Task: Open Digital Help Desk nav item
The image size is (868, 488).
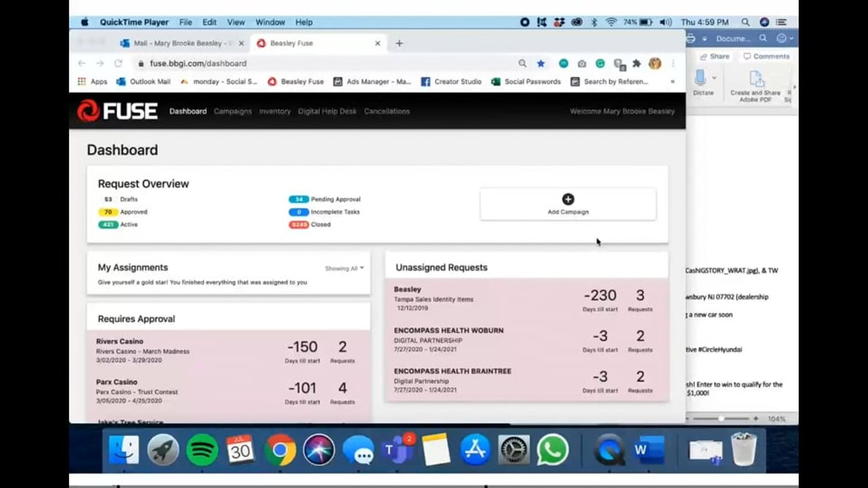Action: (327, 111)
